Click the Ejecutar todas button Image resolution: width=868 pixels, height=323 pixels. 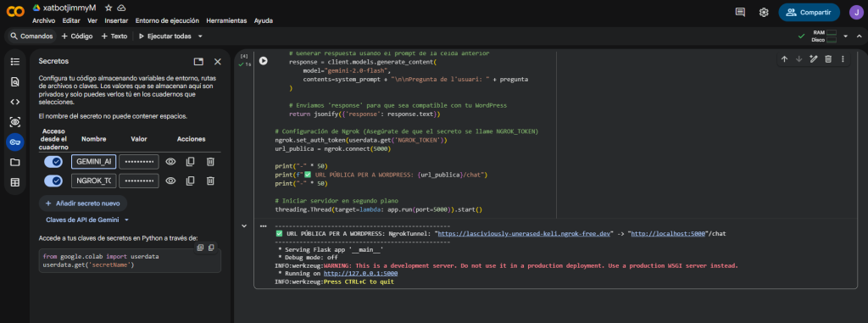[x=165, y=36]
